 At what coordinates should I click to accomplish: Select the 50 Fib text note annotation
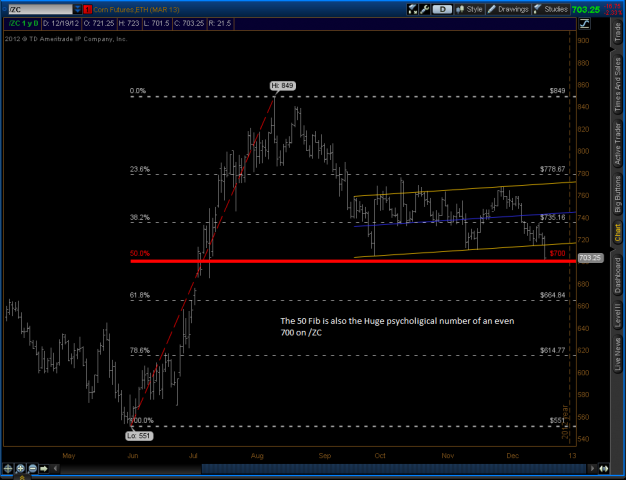pos(397,327)
